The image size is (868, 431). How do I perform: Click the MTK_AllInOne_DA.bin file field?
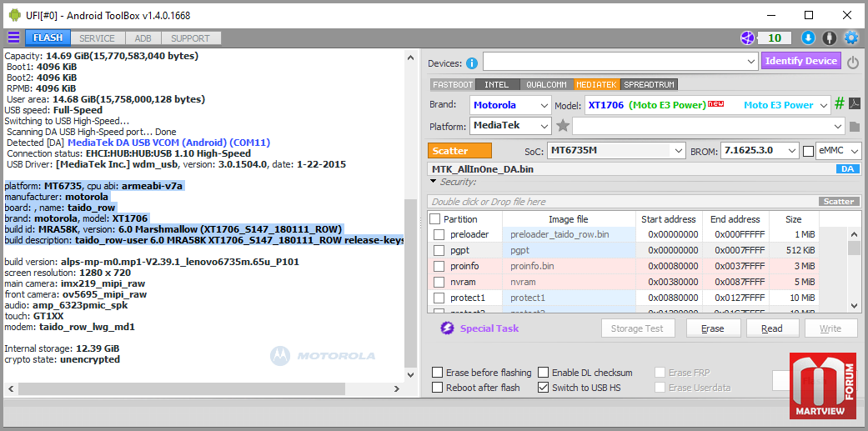click(631, 169)
